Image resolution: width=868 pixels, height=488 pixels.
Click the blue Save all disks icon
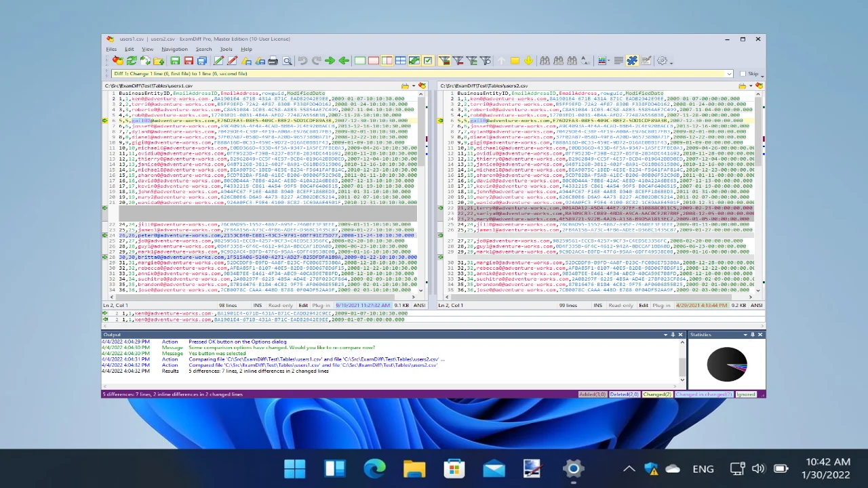click(x=202, y=61)
